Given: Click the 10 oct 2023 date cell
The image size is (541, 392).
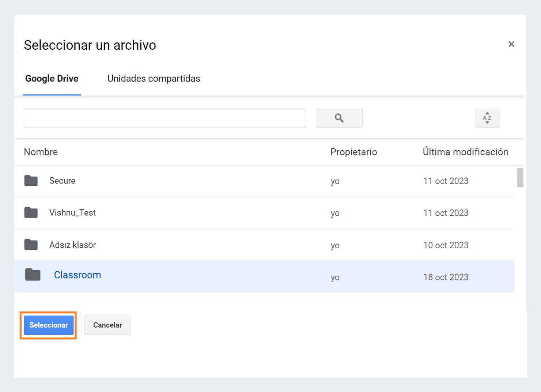Looking at the screenshot, I should (x=446, y=245).
